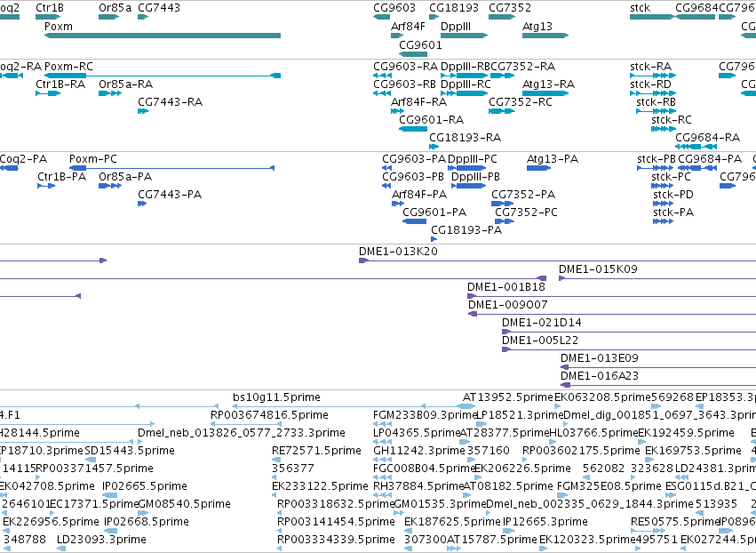Open the CG9601-RA transcript

[x=413, y=129]
